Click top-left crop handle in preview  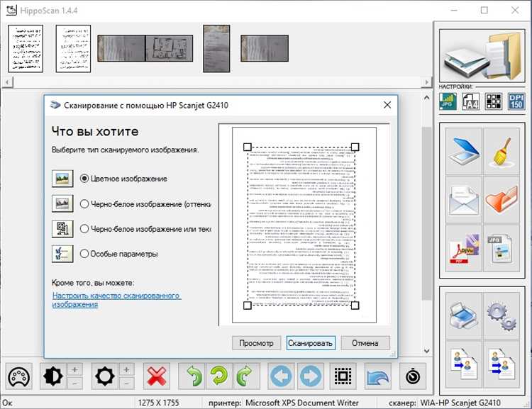[248, 147]
